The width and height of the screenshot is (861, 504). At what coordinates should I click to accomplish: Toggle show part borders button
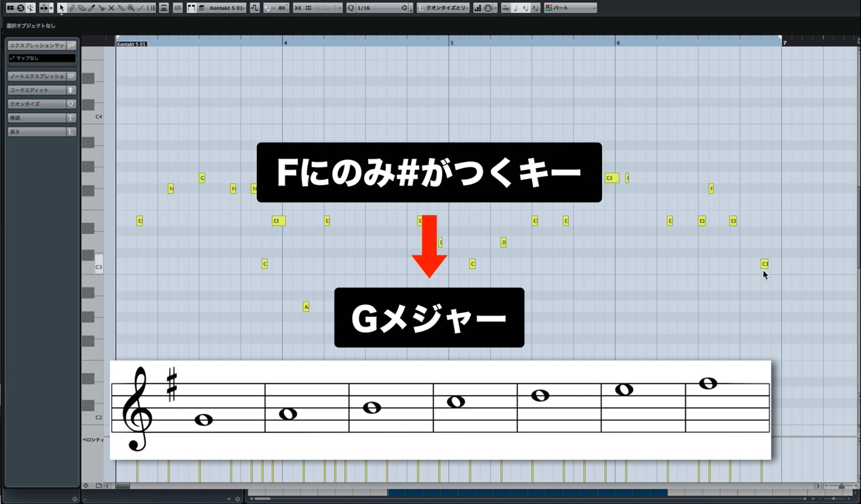[x=191, y=8]
